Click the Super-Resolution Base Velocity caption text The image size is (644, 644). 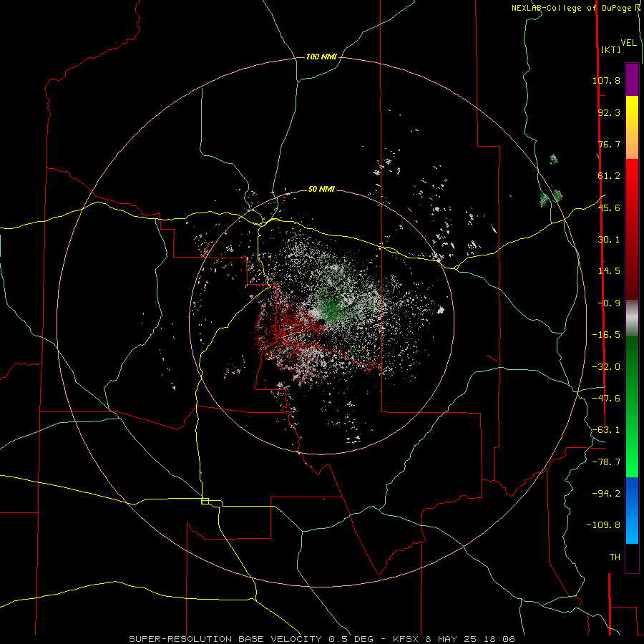321,639
